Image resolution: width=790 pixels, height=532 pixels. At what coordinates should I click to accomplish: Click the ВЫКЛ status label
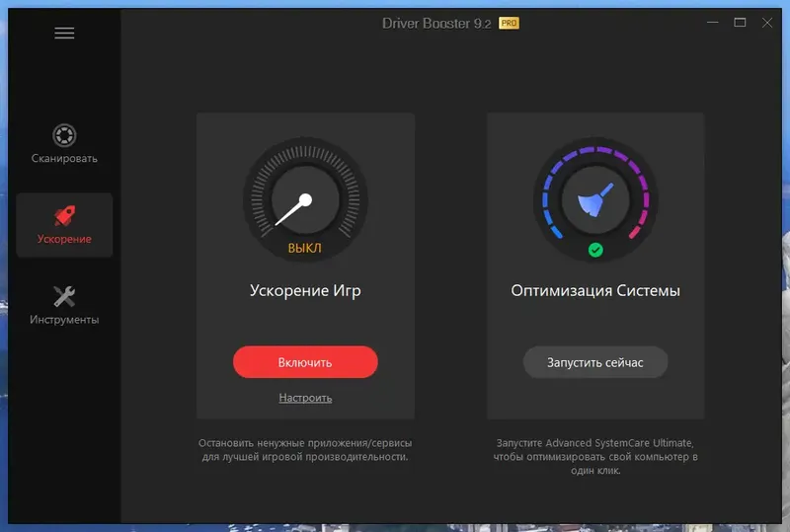tap(305, 248)
